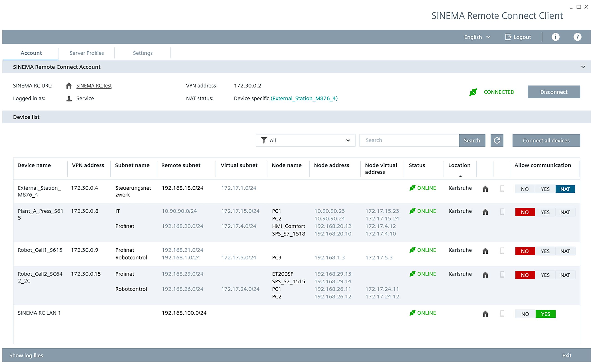Switch to the Server Profiles tab
This screenshot has height=364, width=593.
pos(87,53)
